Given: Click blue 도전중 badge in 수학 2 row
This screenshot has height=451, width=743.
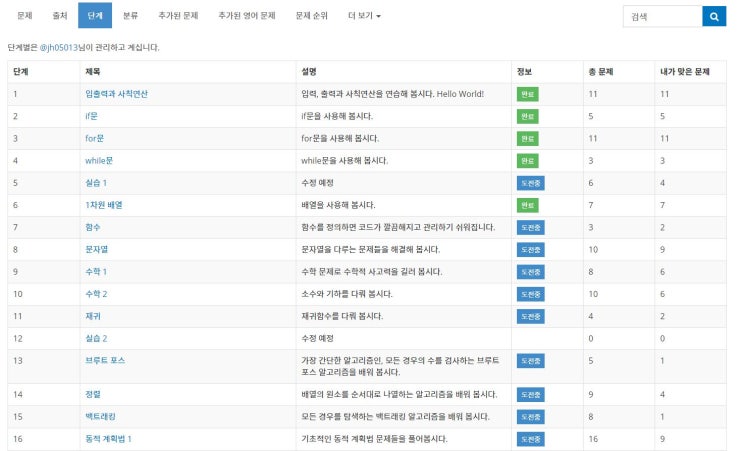Looking at the screenshot, I should pos(530,294).
